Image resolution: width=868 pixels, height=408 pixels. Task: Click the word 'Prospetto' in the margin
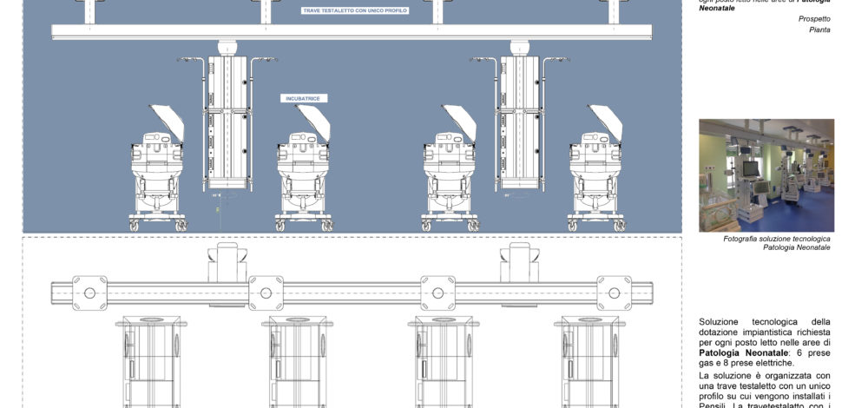click(x=814, y=19)
